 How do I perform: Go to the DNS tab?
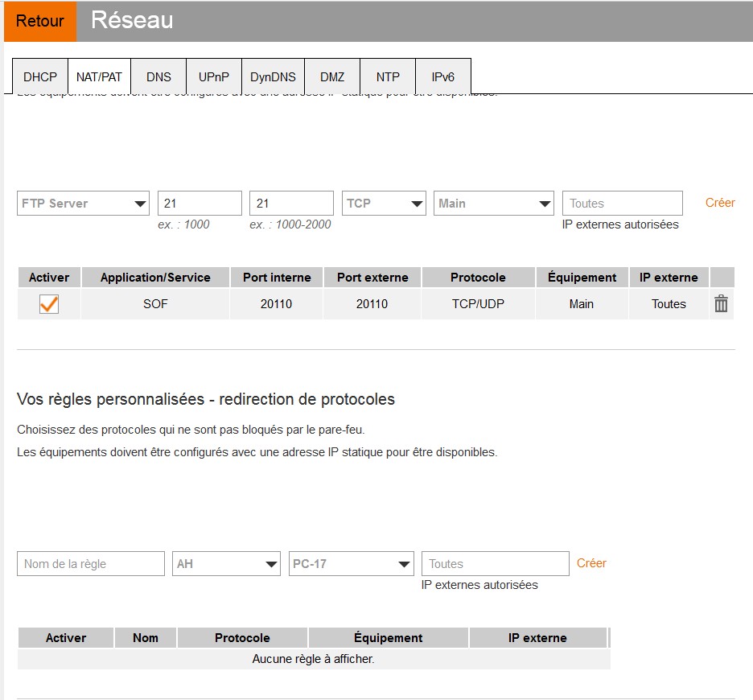(x=158, y=77)
